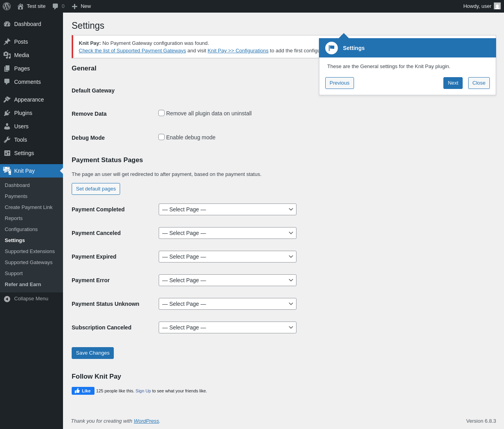Click the Remove Data label

[89, 114]
